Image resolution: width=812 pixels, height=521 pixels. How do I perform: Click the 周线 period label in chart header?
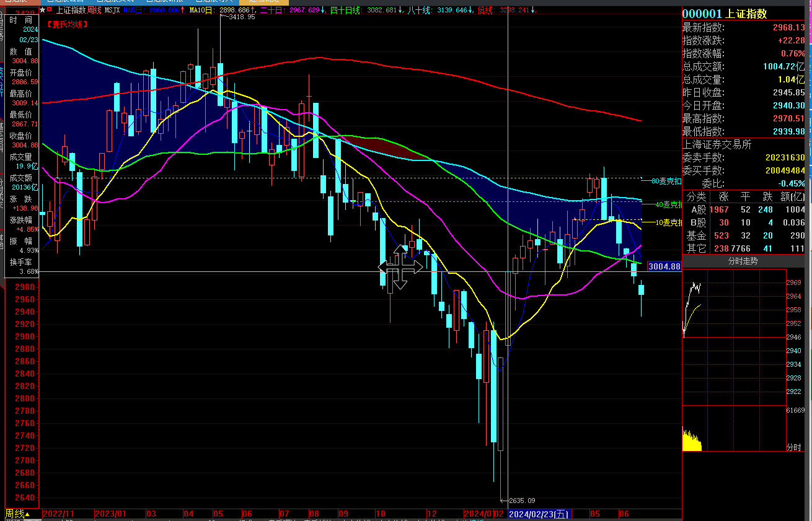(94, 10)
